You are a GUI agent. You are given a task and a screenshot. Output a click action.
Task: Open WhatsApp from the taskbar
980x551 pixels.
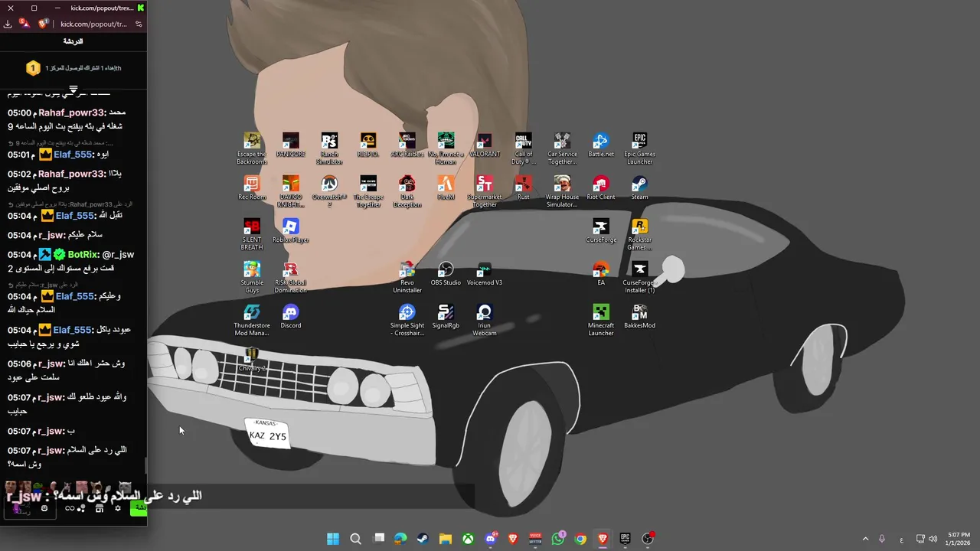(558, 539)
